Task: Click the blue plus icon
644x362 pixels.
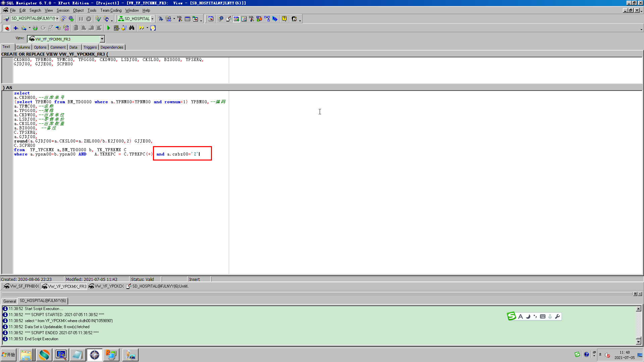Action: (15, 28)
